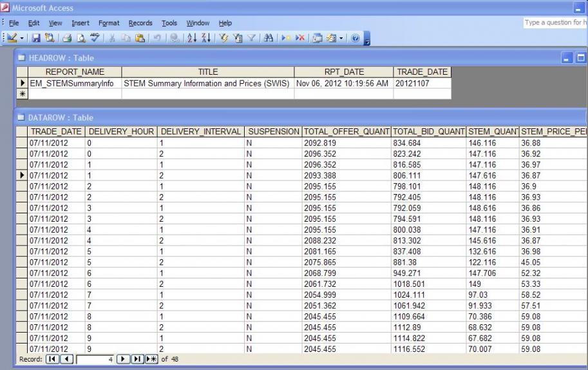
Task: Open Print Preview from the toolbar
Action: [81, 38]
